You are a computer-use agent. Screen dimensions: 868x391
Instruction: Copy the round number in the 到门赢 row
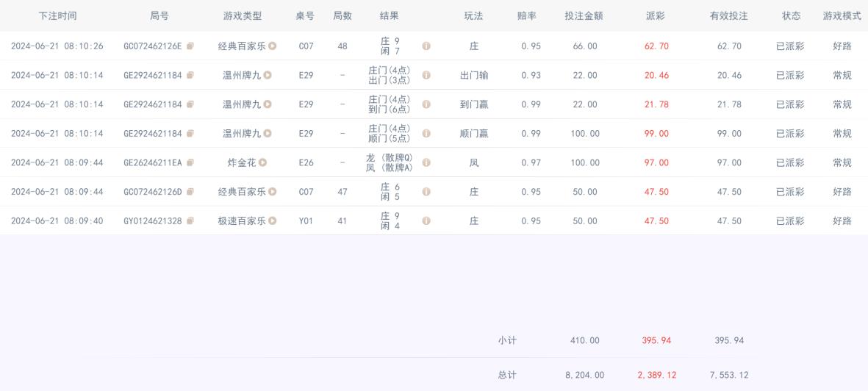190,104
